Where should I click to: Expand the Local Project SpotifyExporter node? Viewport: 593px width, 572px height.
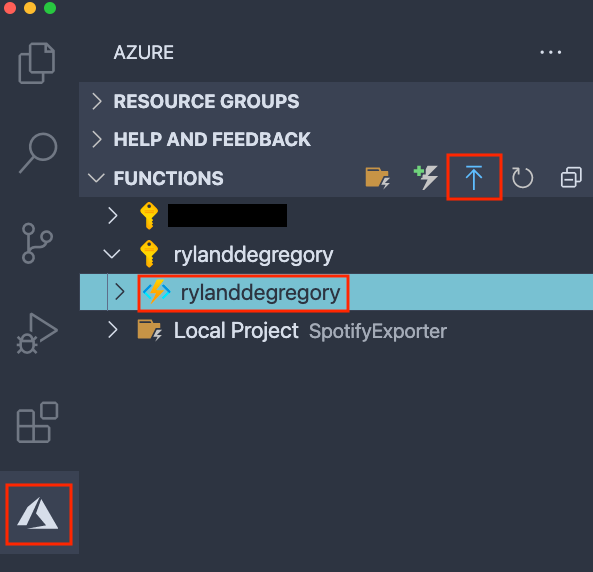(113, 330)
